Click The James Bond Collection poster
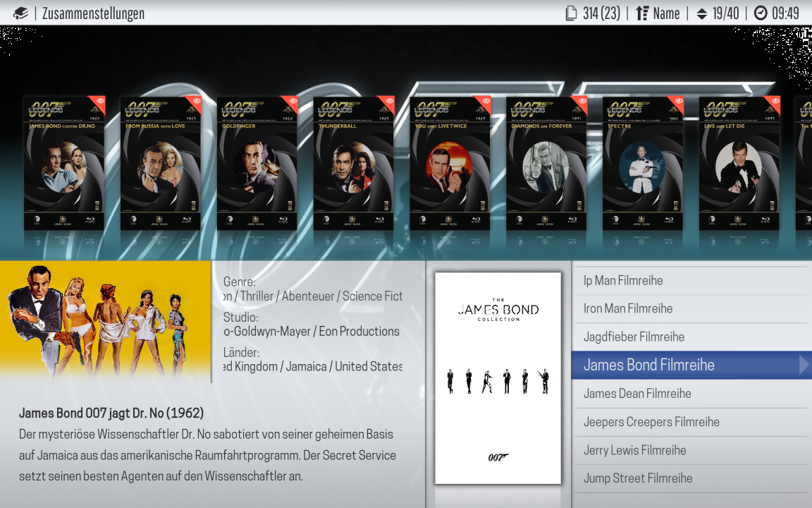Screen dimensions: 812x508 click(x=498, y=378)
